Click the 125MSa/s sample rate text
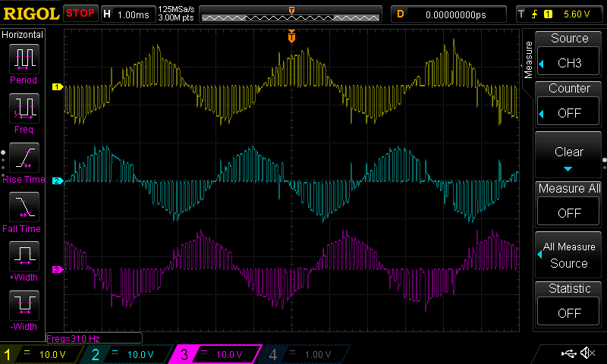This screenshot has height=364, width=607. 176,9
